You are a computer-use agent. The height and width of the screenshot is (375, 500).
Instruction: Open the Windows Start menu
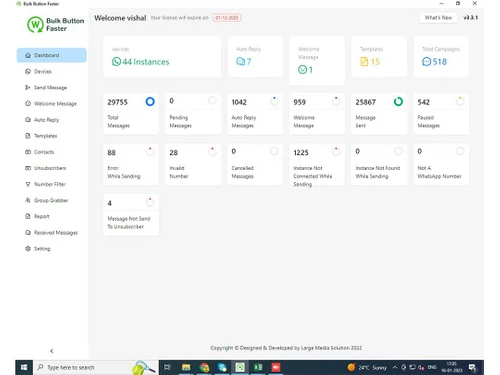point(24,367)
